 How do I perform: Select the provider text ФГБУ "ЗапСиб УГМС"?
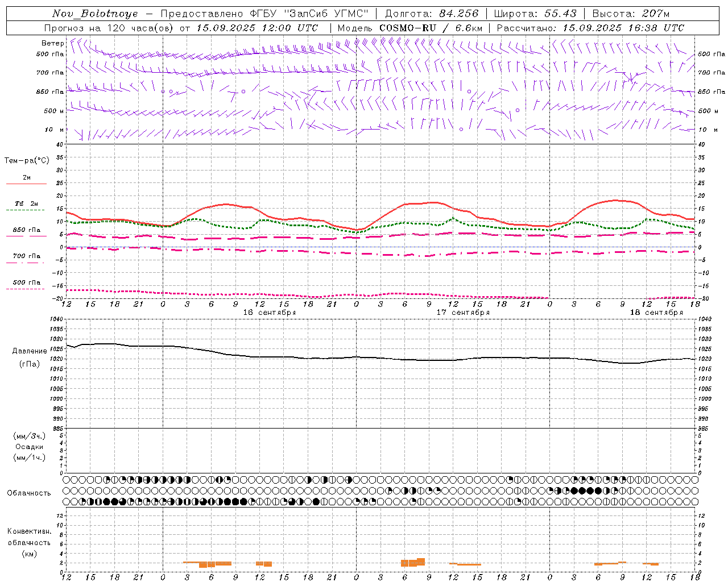(310, 14)
